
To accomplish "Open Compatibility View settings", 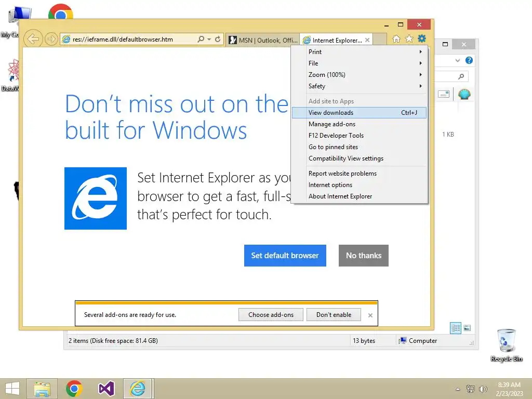I will pyautogui.click(x=359, y=158).
